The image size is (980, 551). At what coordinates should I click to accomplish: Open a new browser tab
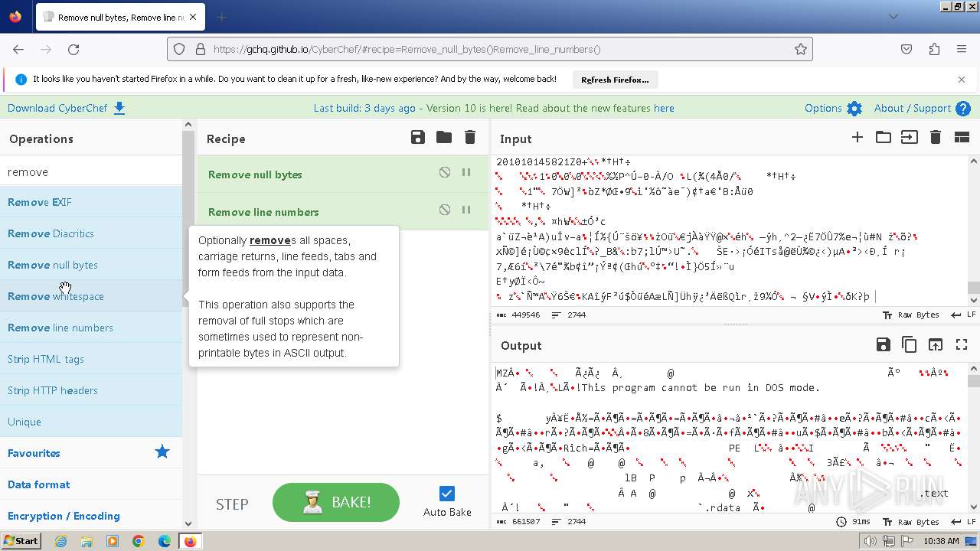[x=221, y=17]
